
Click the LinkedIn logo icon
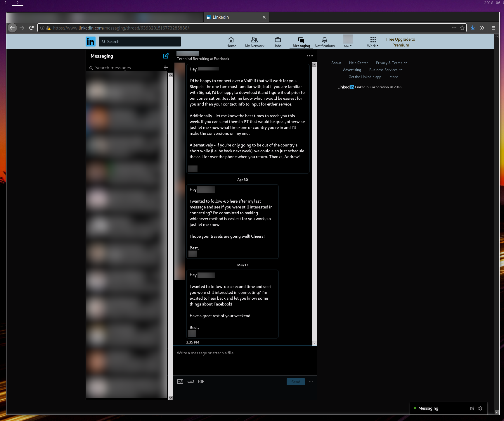tap(91, 42)
